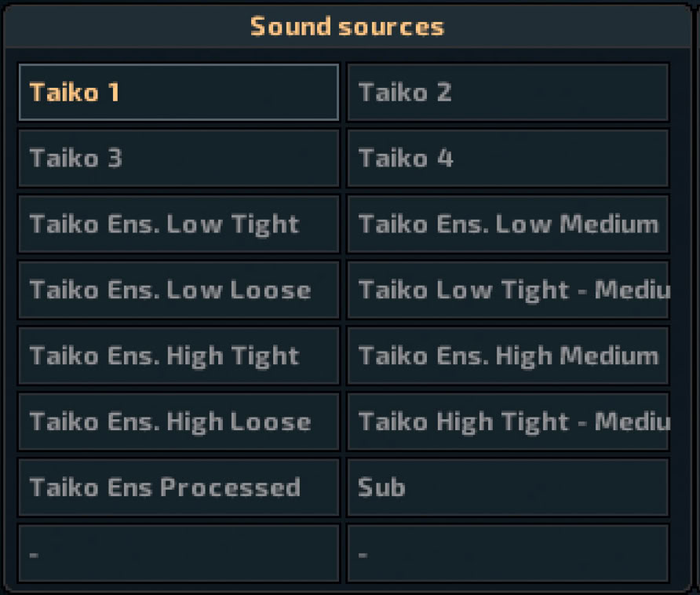The width and height of the screenshot is (700, 595).
Task: Click the right empty sound source slot
Action: 508,553
